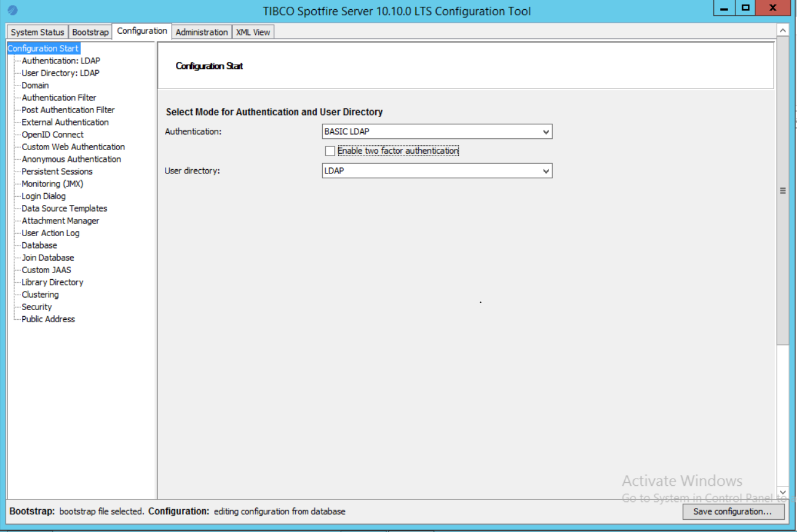
Task: Close the Configuration Tool window
Action: (x=774, y=9)
